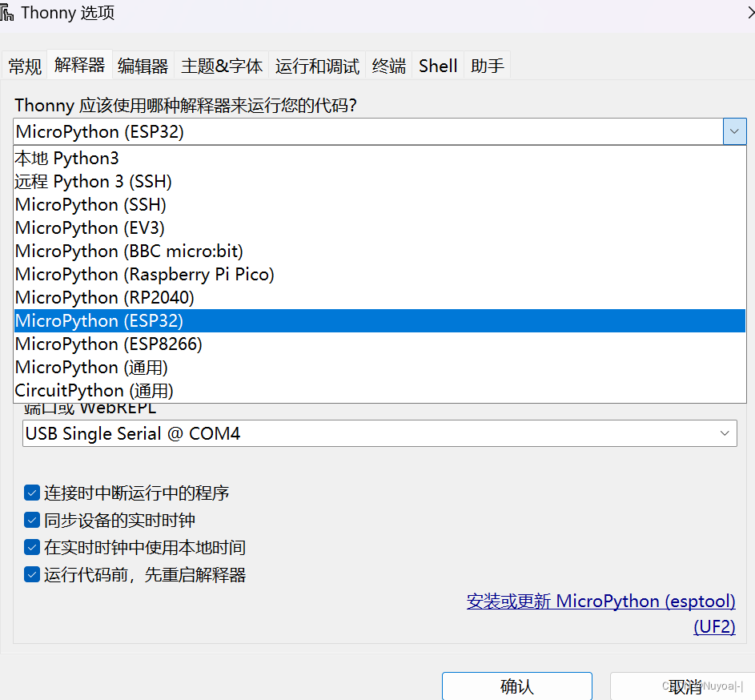
Task: Open the 运行和调试 tab
Action: 317,66
